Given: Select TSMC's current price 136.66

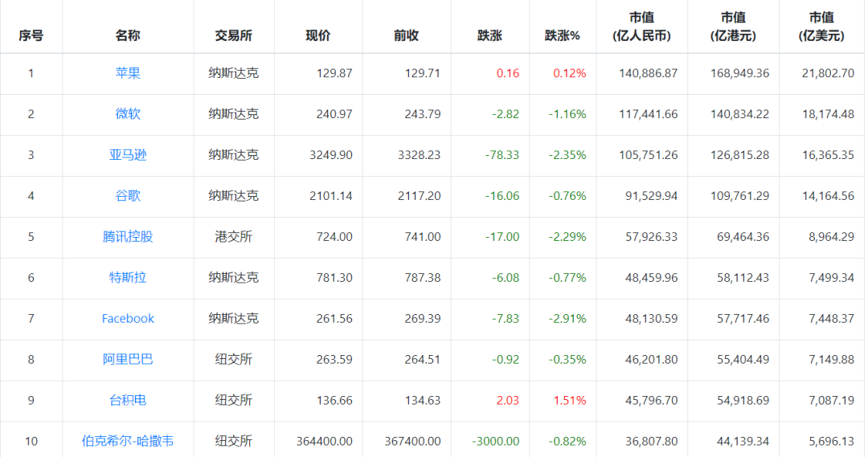Looking at the screenshot, I should [x=334, y=401].
